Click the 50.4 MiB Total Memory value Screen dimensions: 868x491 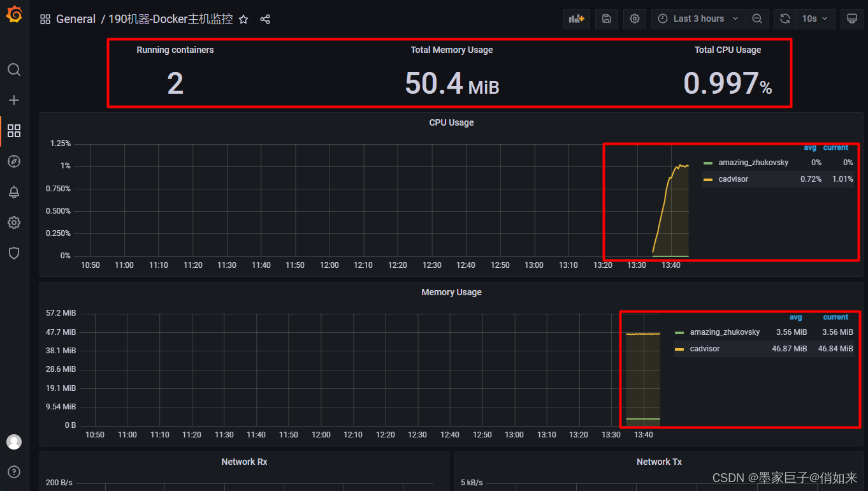click(x=452, y=84)
